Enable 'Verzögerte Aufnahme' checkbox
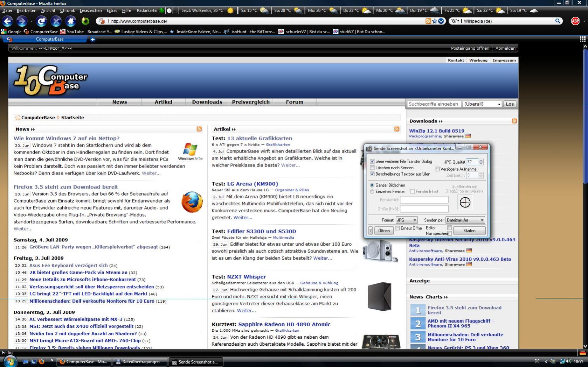 point(437,169)
